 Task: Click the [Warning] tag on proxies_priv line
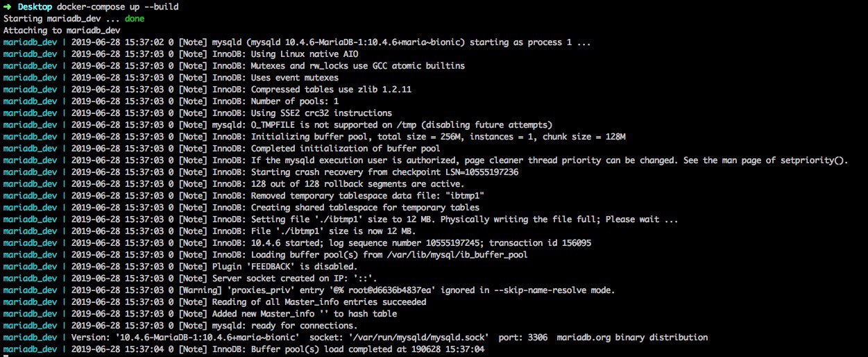point(201,290)
